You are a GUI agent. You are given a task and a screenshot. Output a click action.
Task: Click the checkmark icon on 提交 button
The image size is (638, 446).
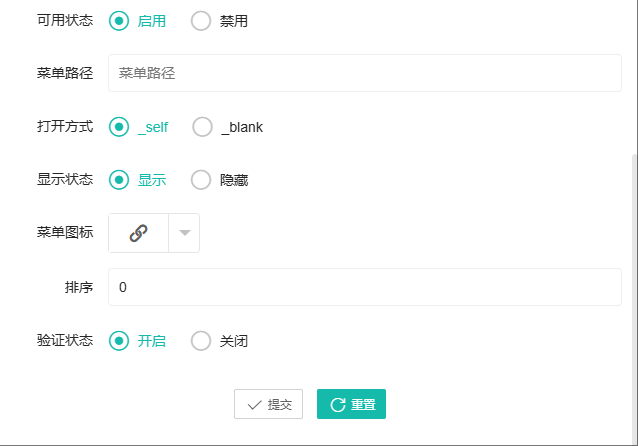(x=255, y=405)
